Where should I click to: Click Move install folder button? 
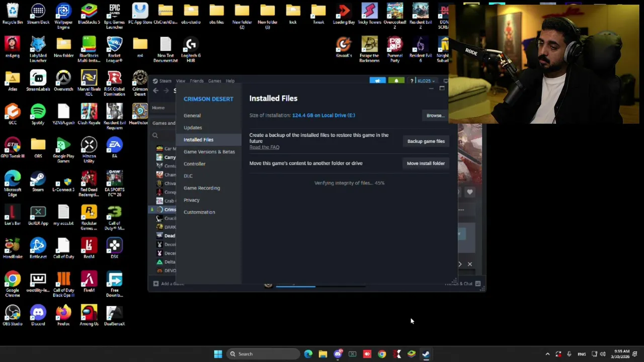pyautogui.click(x=426, y=163)
